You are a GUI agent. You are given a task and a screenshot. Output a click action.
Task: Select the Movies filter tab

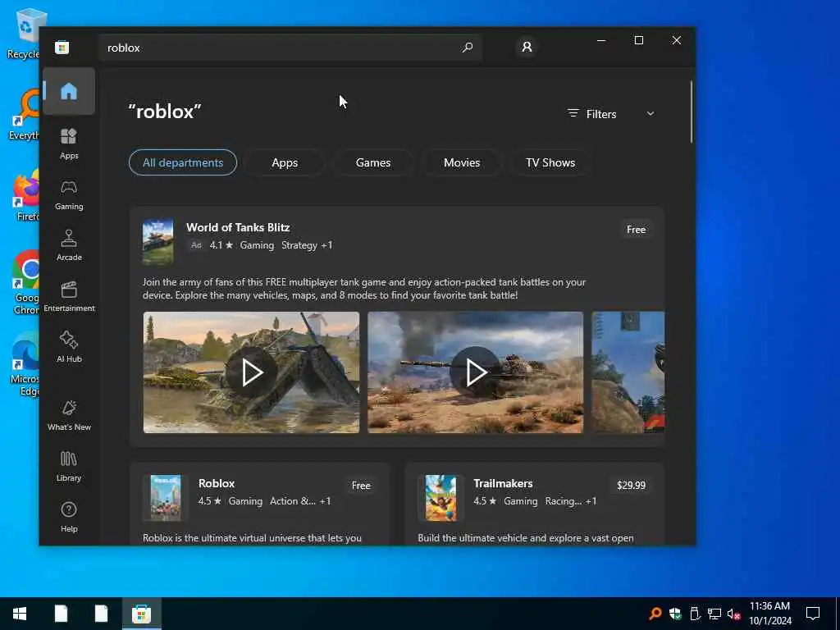[x=462, y=162]
